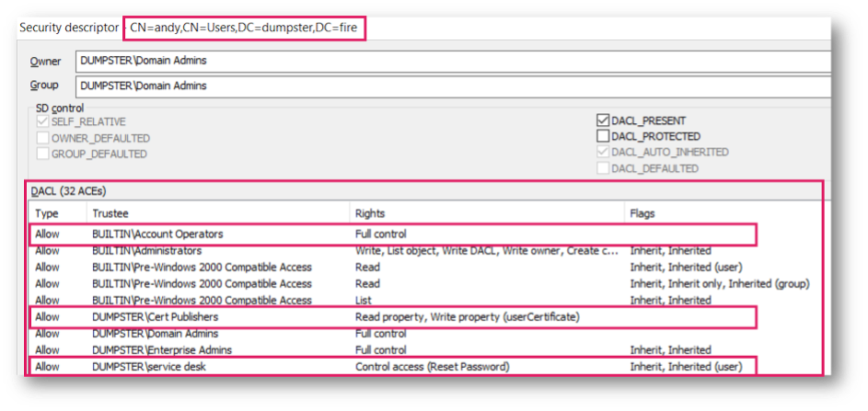
Task: Click the userCertificate write property rights cell
Action: [x=468, y=317]
